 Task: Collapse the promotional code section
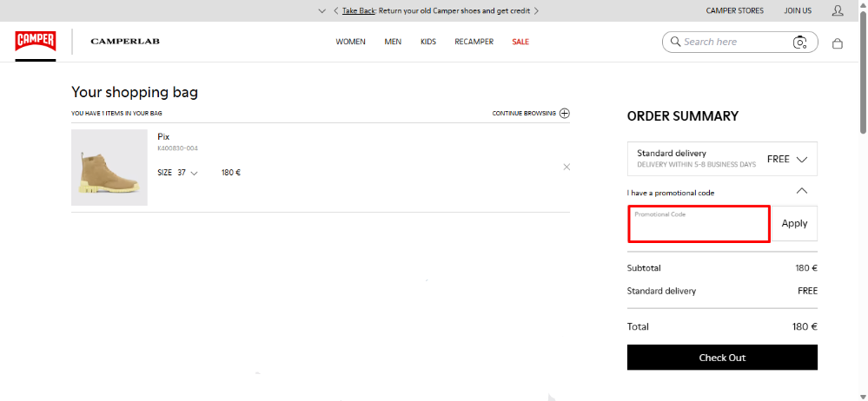pyautogui.click(x=801, y=191)
